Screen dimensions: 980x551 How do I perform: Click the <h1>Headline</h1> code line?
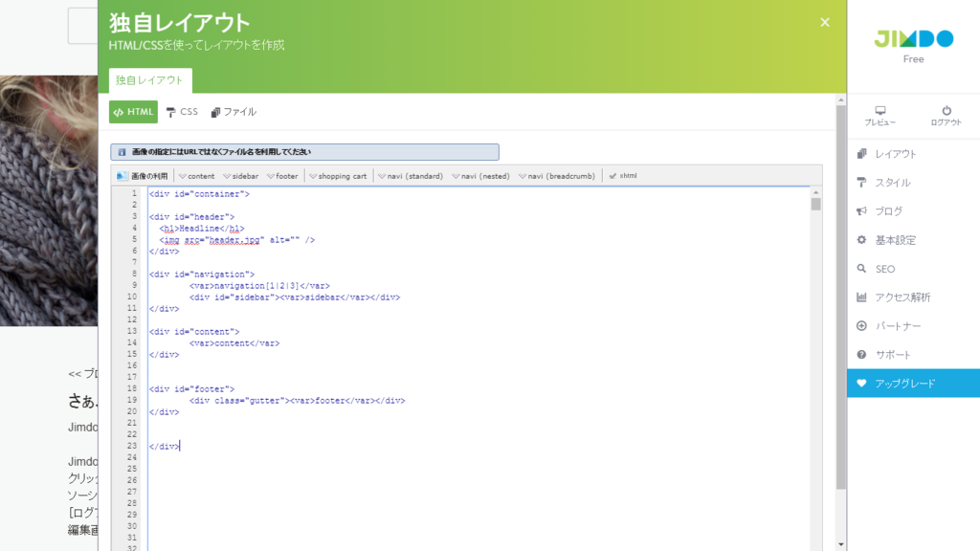[x=202, y=229]
